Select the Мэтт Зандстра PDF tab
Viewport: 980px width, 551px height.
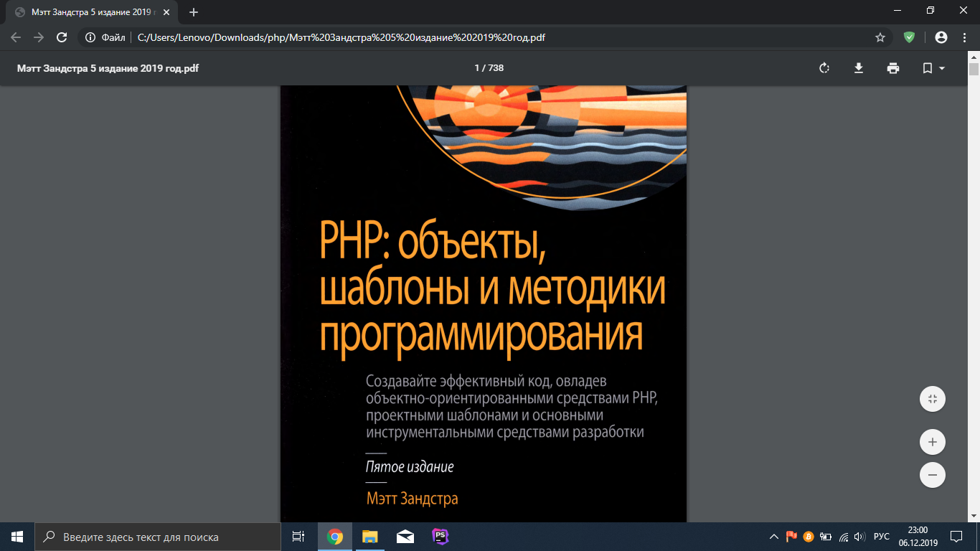[93, 12]
